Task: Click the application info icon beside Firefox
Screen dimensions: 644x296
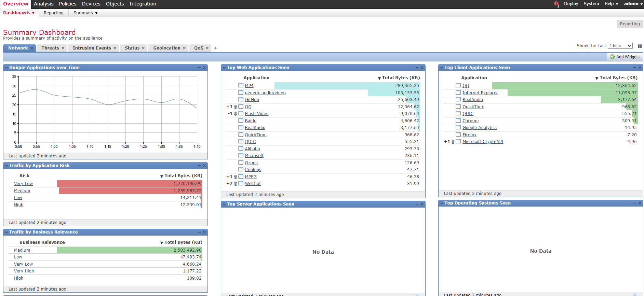Action: tap(458, 135)
